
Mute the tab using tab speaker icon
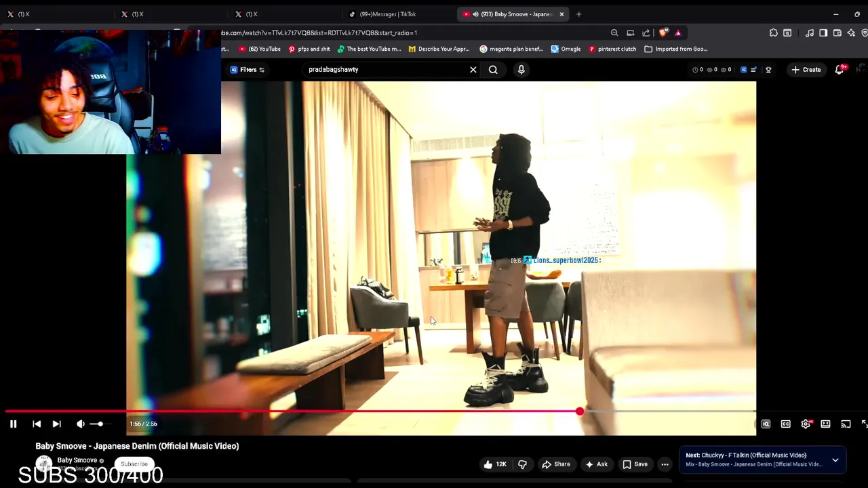coord(475,14)
